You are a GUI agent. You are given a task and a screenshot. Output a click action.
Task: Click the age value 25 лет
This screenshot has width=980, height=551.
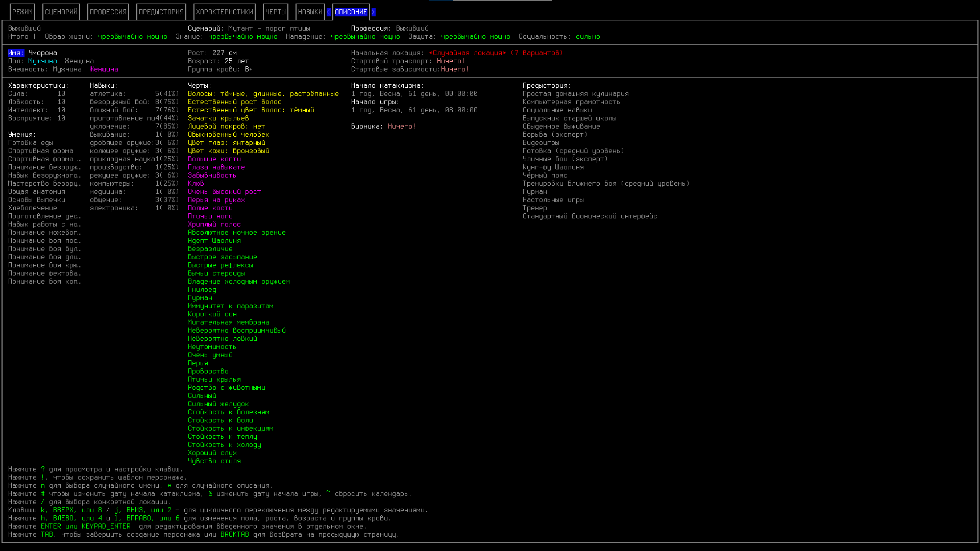236,61
